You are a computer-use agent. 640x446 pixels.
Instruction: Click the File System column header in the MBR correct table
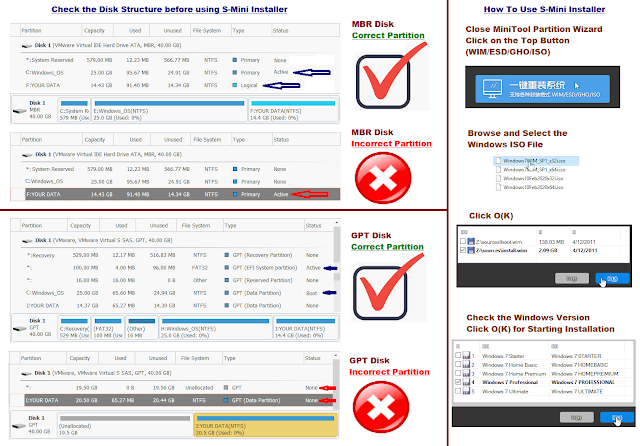click(x=210, y=31)
